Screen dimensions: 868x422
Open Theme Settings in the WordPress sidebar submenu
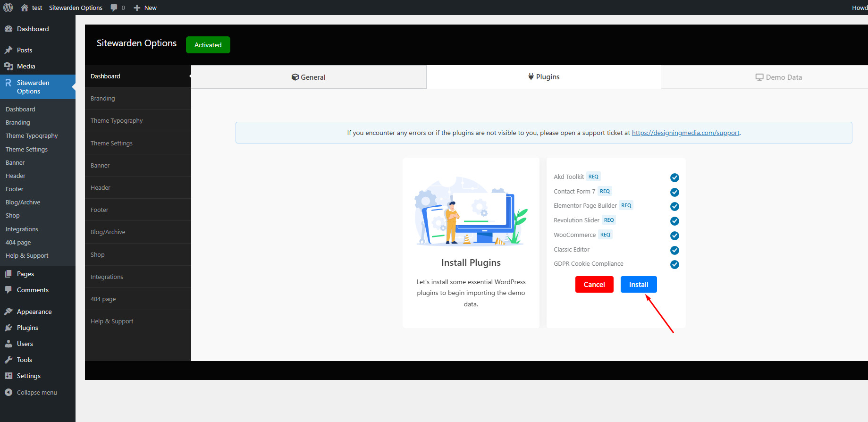tap(26, 149)
